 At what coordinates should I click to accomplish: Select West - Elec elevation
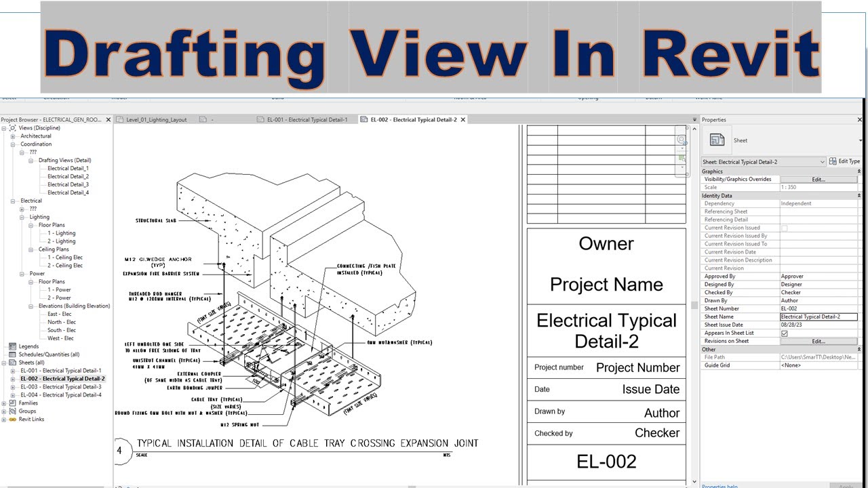(60, 339)
